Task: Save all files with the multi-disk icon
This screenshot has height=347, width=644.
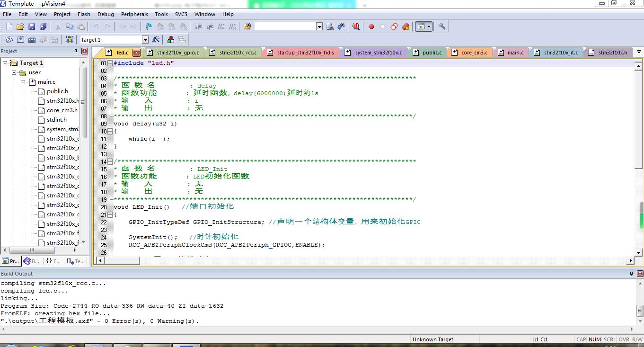Action: [x=43, y=27]
